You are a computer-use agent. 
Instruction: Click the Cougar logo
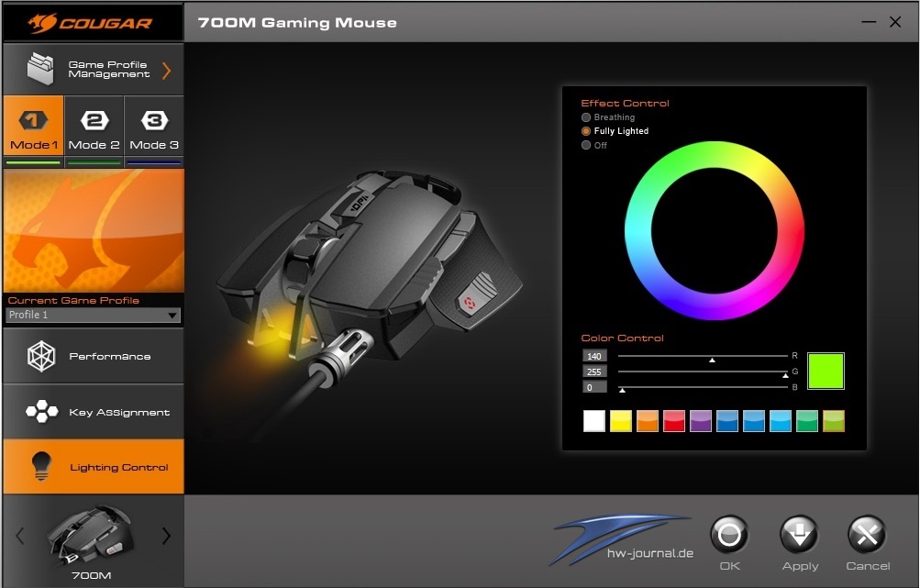pyautogui.click(x=90, y=23)
